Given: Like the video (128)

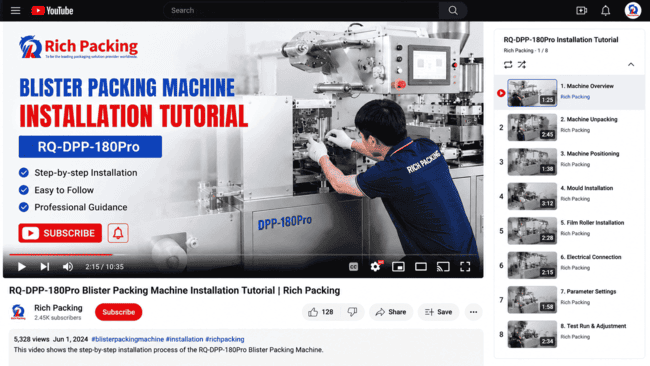Looking at the screenshot, I should (x=321, y=312).
